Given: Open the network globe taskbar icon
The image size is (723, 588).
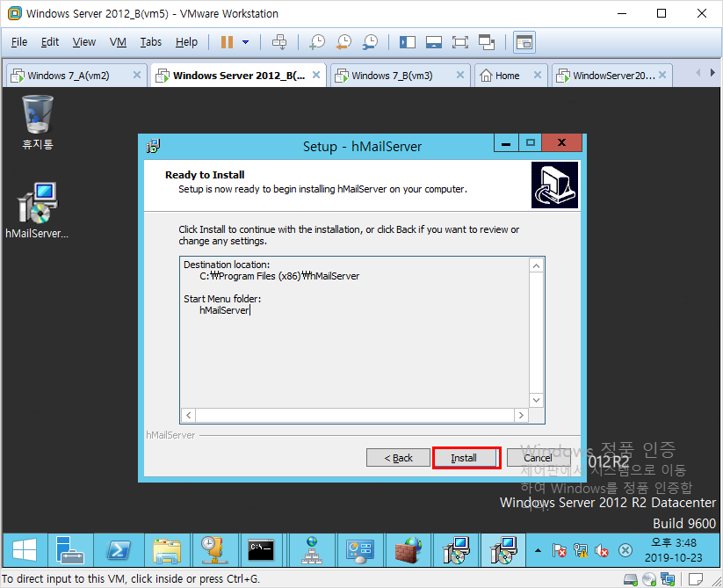Looking at the screenshot, I should pos(312,550).
